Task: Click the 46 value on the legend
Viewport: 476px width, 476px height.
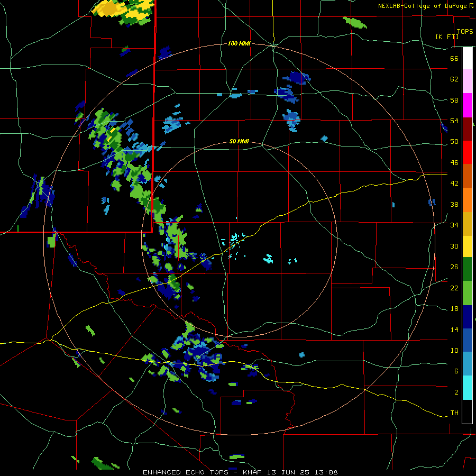Action: 454,163
